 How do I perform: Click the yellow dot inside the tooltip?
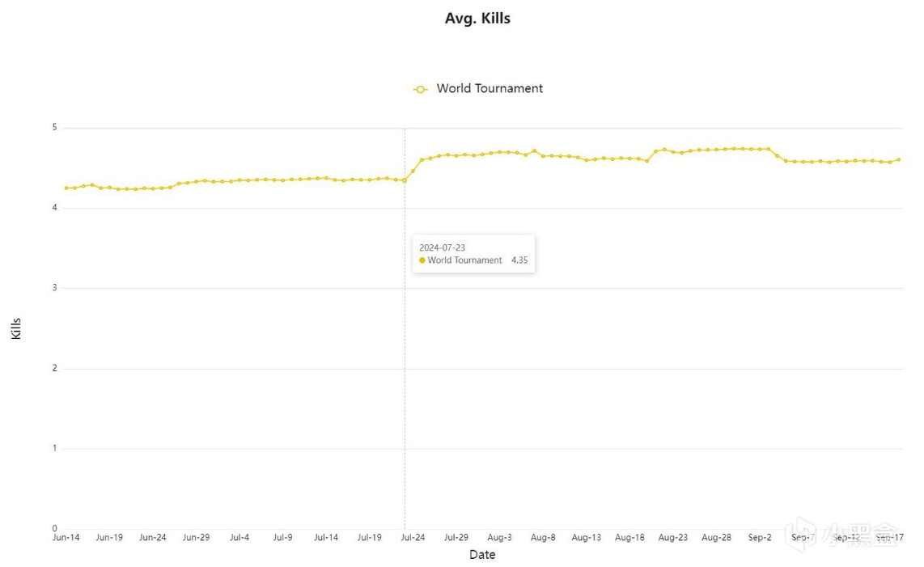coord(422,260)
